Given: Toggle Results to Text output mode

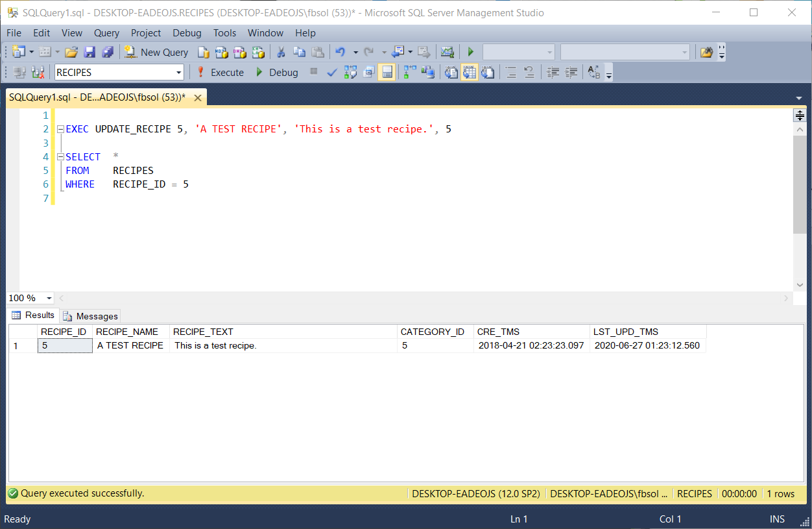Looking at the screenshot, I should click(451, 73).
